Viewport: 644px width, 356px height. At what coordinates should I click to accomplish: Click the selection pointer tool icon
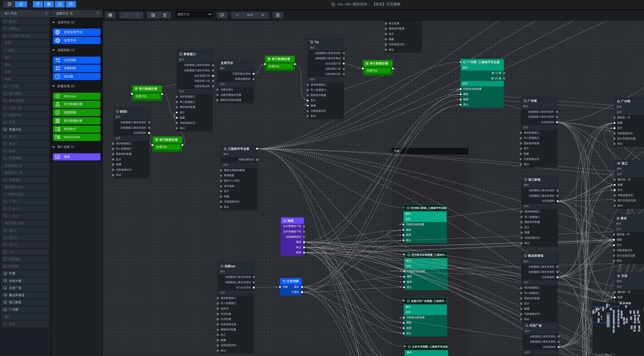[222, 15]
